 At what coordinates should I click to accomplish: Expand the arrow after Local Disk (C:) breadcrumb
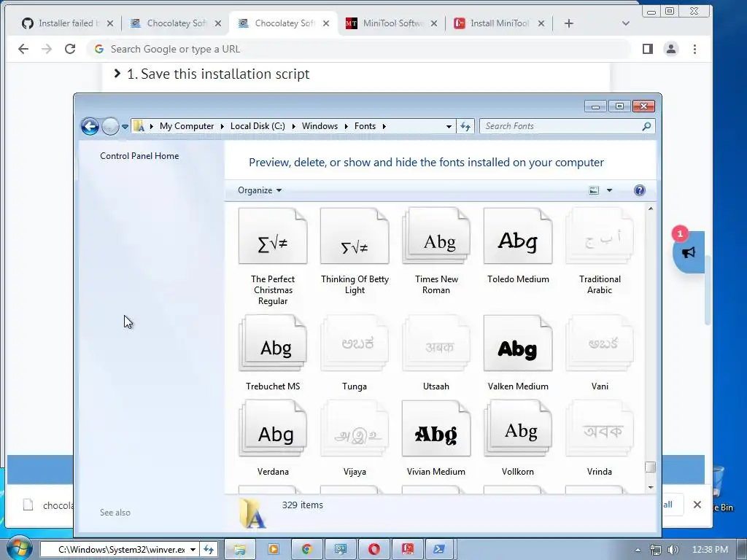pyautogui.click(x=293, y=126)
